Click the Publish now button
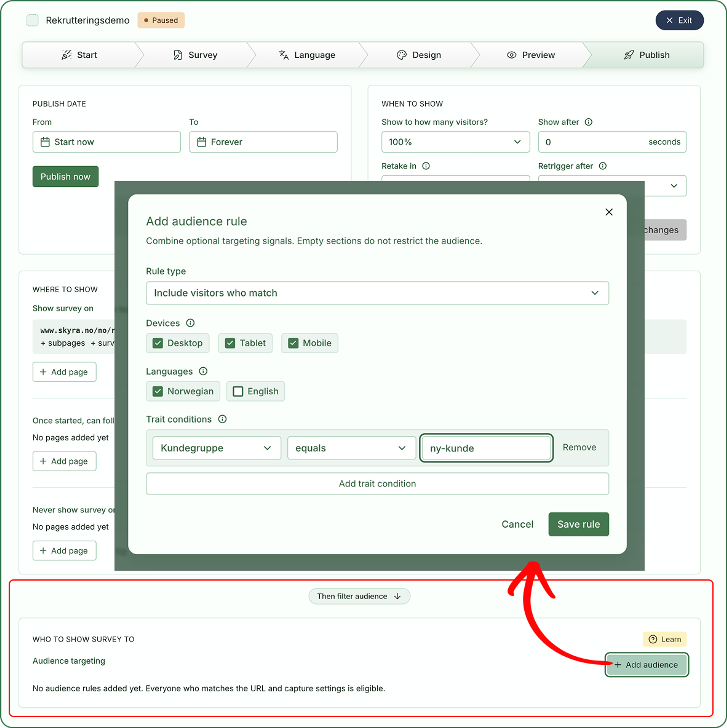727x728 pixels. pos(66,176)
